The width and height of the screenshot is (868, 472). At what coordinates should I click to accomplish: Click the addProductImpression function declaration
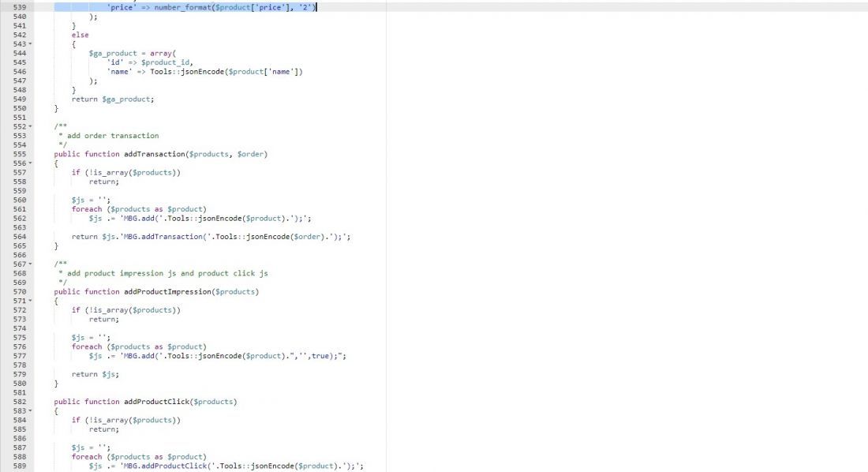point(156,291)
